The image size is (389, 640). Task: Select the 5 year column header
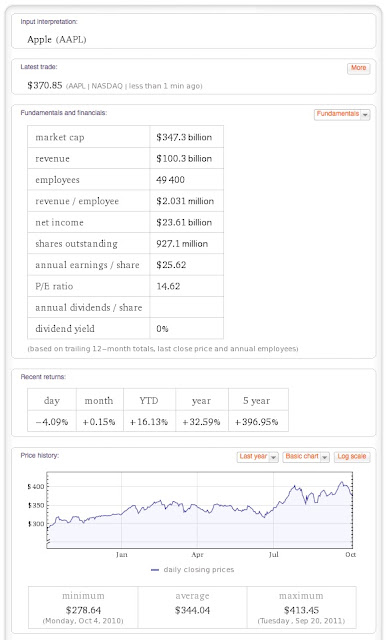(256, 401)
